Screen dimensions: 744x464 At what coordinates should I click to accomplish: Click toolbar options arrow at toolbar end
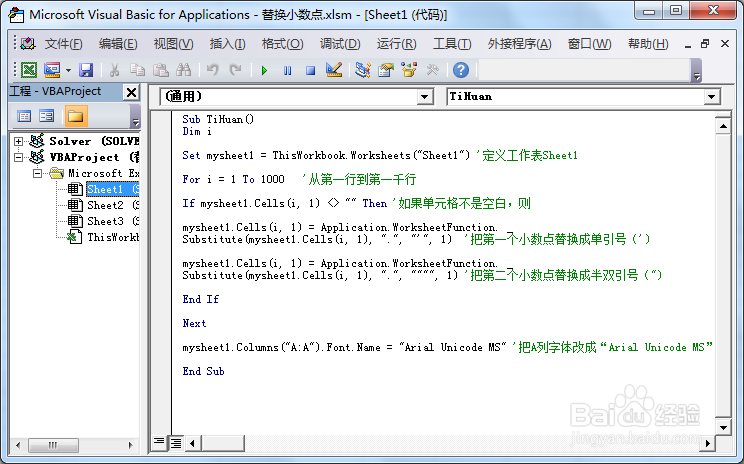point(697,76)
